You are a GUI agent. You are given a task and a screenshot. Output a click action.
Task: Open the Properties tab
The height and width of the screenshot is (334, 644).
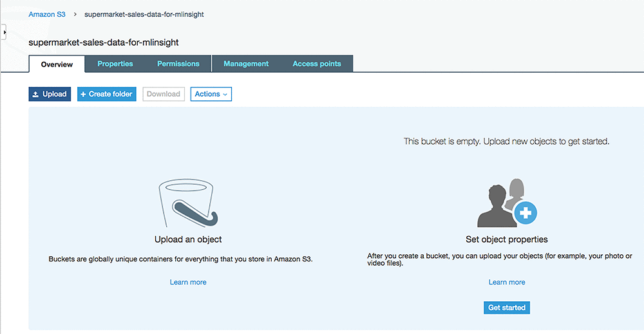(x=115, y=64)
